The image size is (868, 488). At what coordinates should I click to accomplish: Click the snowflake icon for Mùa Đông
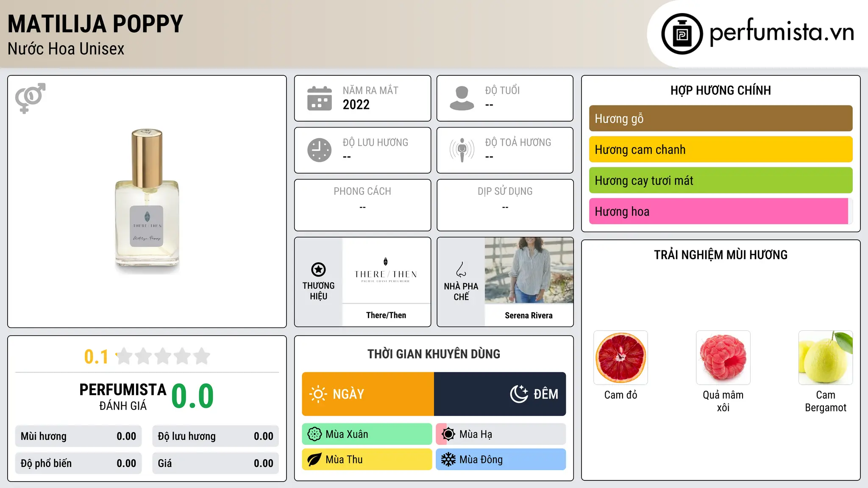pyautogui.click(x=448, y=460)
